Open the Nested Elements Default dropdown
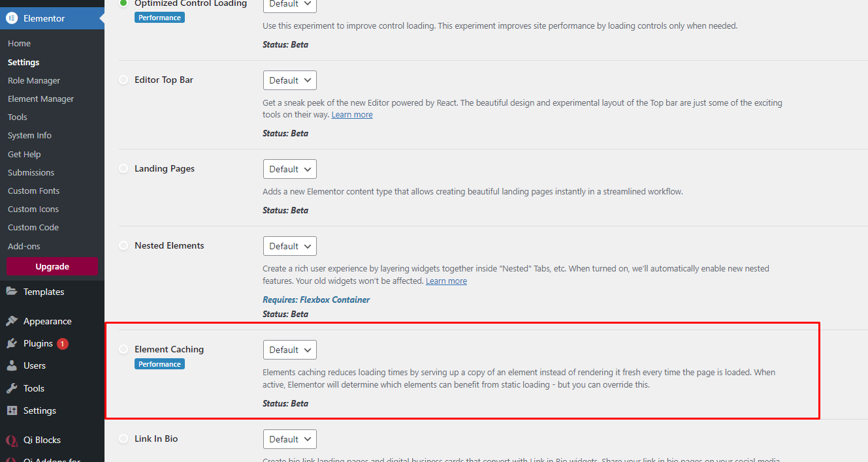 pyautogui.click(x=290, y=246)
